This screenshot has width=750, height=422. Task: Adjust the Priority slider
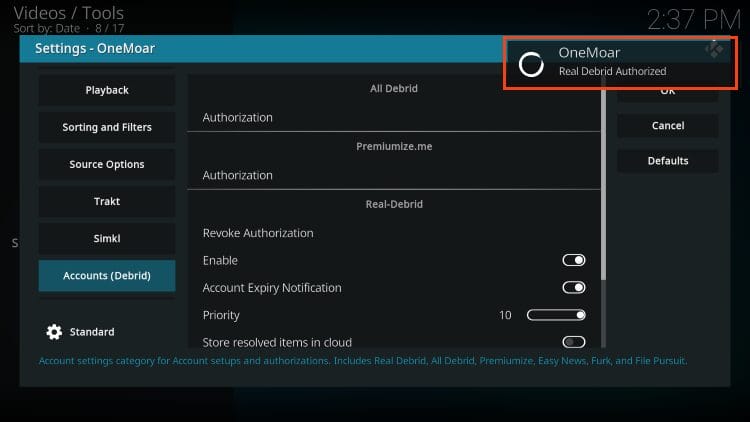556,315
